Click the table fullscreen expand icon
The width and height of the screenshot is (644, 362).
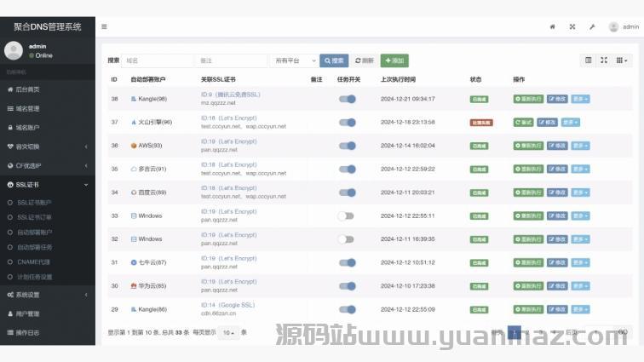coord(604,60)
